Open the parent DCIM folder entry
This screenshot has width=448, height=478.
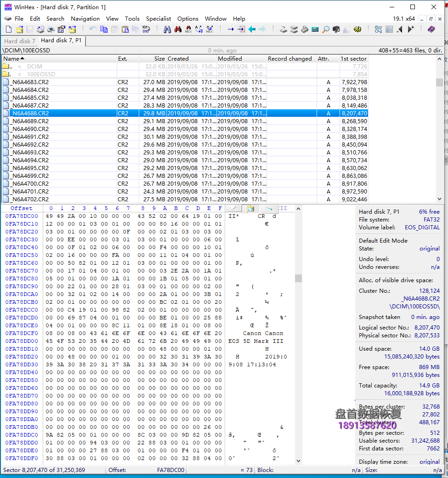point(185,67)
